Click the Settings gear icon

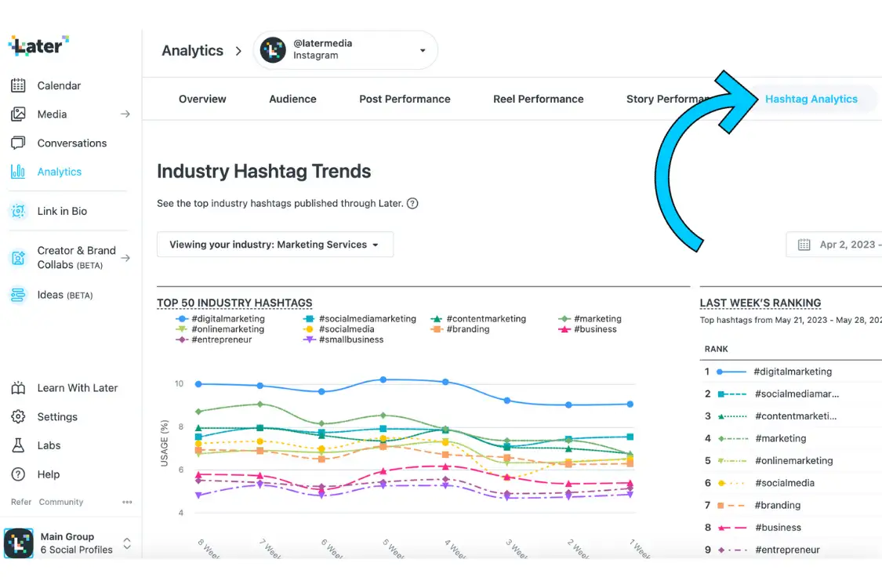tap(18, 416)
